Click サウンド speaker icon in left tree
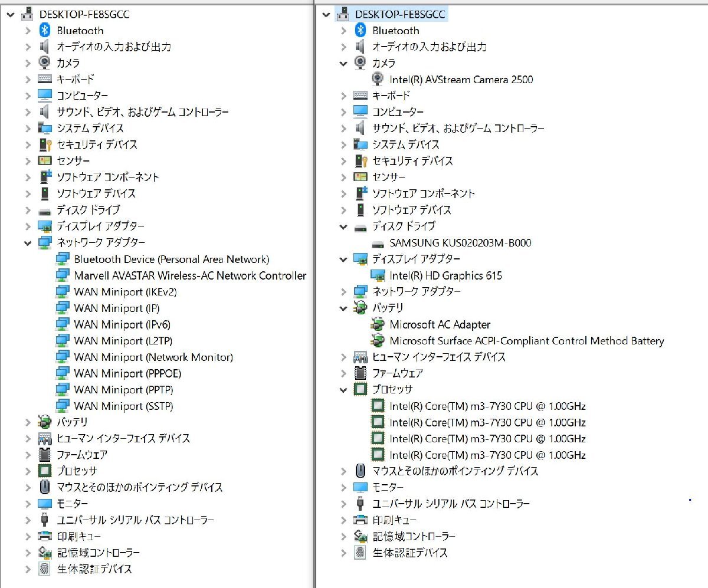The image size is (708, 588). pos(45,111)
